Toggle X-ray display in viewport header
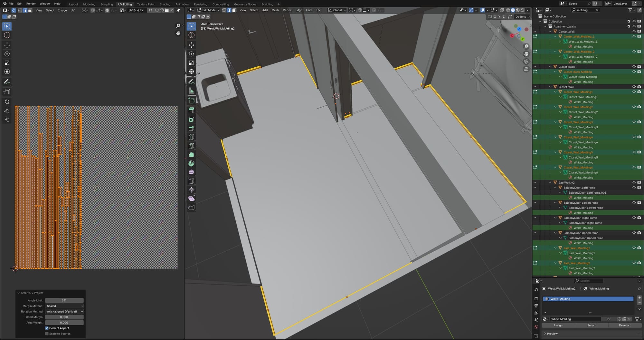 pos(502,10)
